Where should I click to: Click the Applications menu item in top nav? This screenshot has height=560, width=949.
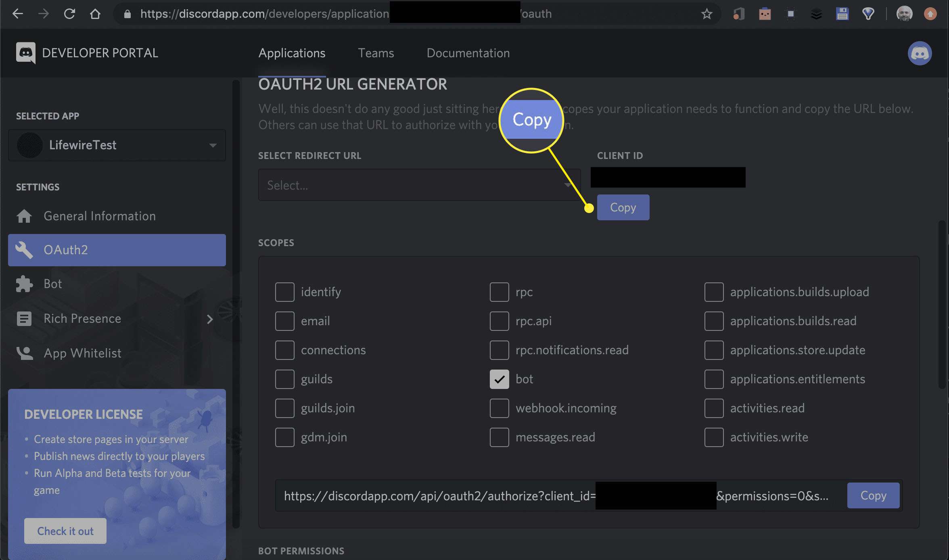point(292,53)
